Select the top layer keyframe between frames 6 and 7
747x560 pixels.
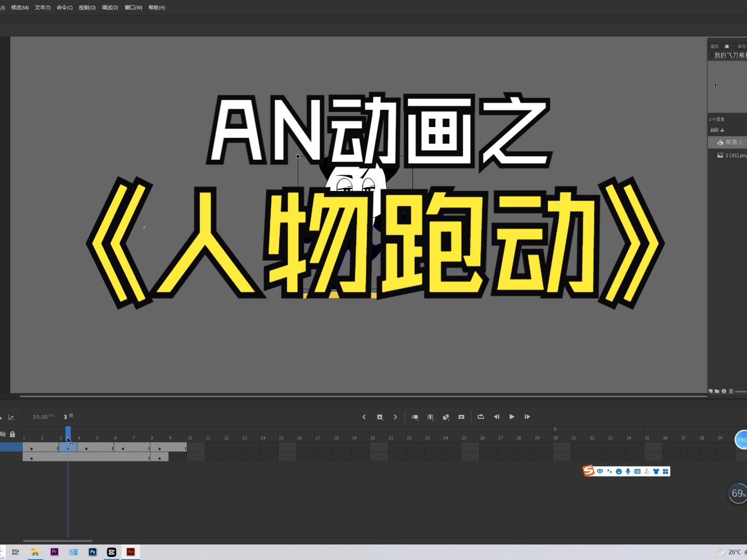123,449
